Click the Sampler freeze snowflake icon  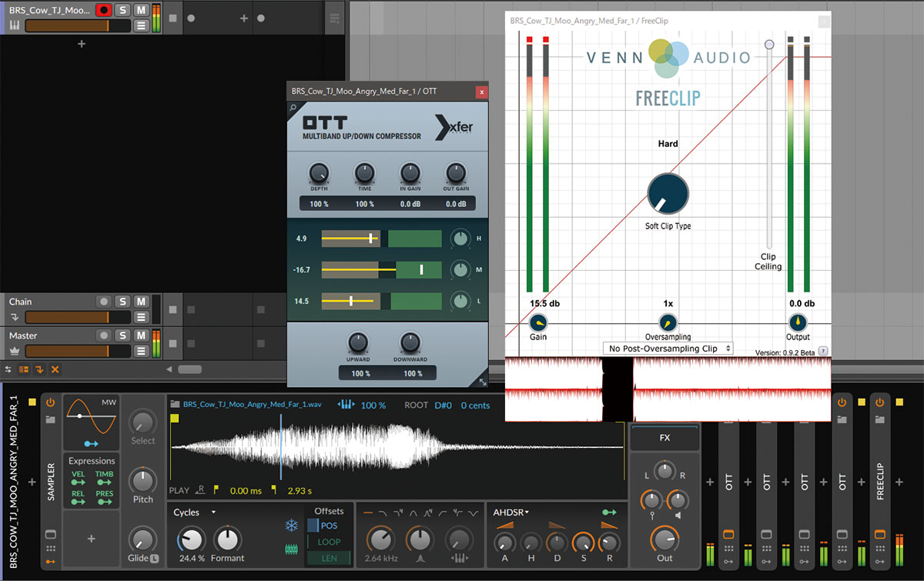[292, 526]
